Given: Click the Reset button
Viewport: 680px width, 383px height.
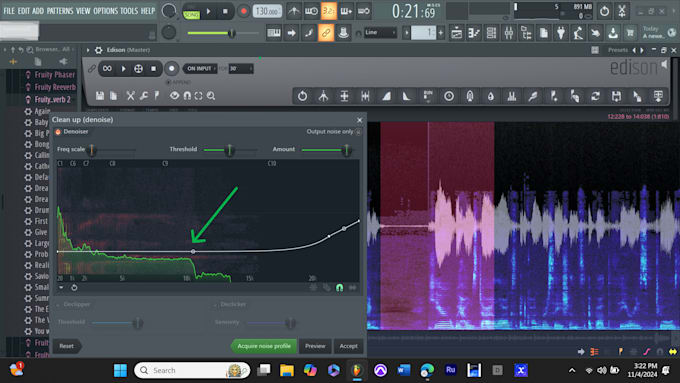Looking at the screenshot, I should tap(67, 346).
